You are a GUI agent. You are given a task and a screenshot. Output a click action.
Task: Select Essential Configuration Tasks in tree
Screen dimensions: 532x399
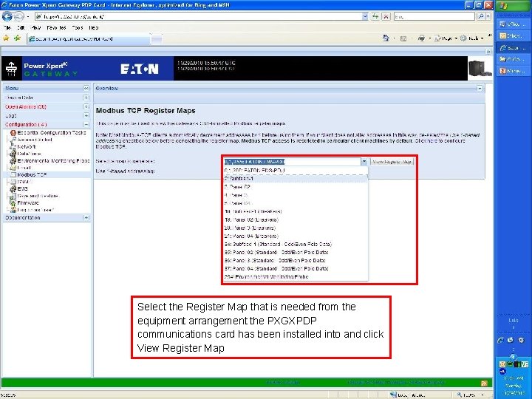[x=52, y=133]
